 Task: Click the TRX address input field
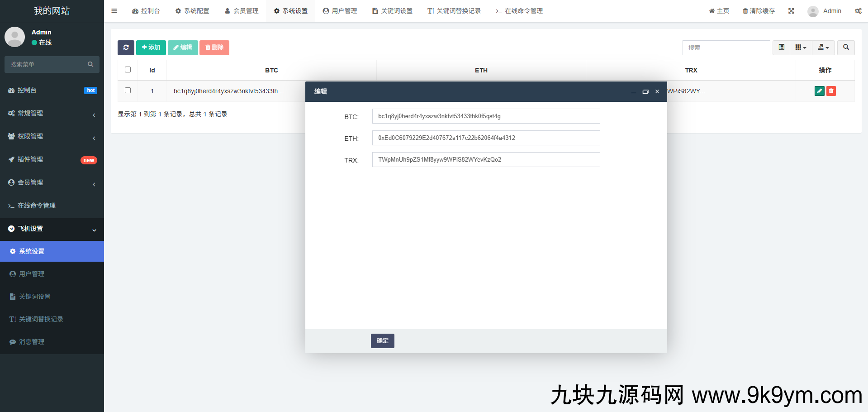(x=486, y=160)
